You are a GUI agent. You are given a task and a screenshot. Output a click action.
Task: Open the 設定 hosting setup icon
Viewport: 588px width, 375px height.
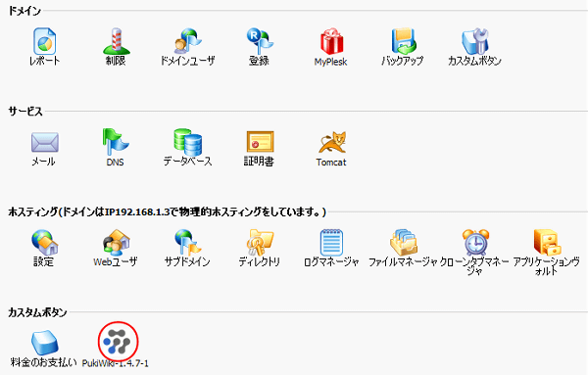45,243
